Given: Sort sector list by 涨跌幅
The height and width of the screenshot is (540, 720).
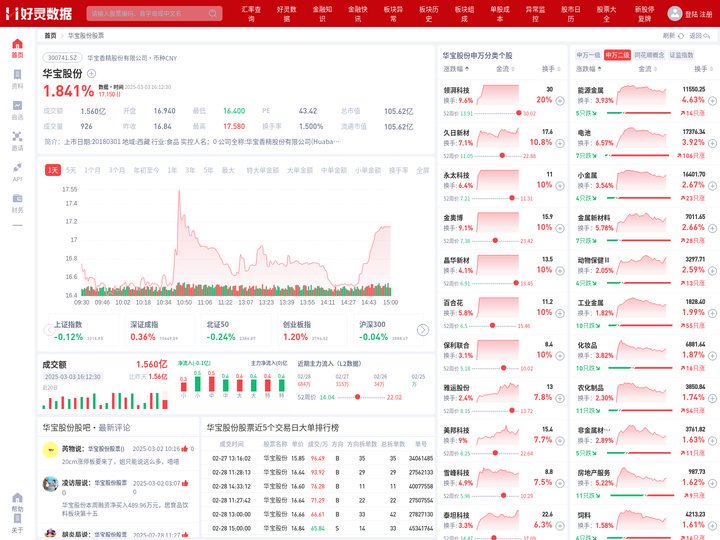Looking at the screenshot, I should (589, 69).
